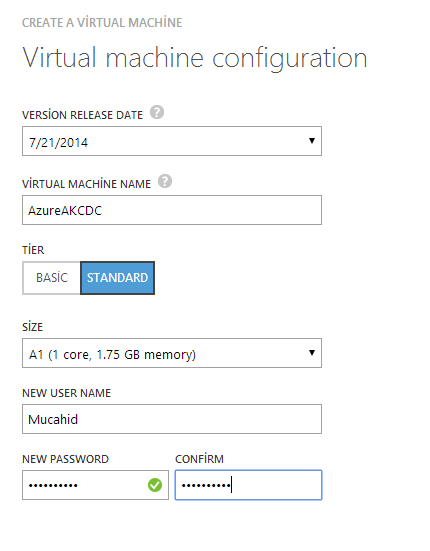Open the 7/21/2014 release date dropdown
Screen dimensions: 430x551
[172, 141]
